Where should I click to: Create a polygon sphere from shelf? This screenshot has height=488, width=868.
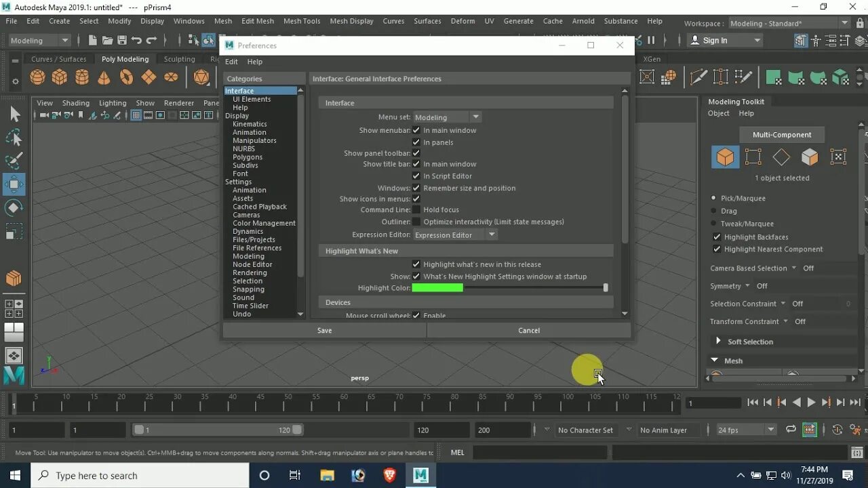click(37, 77)
